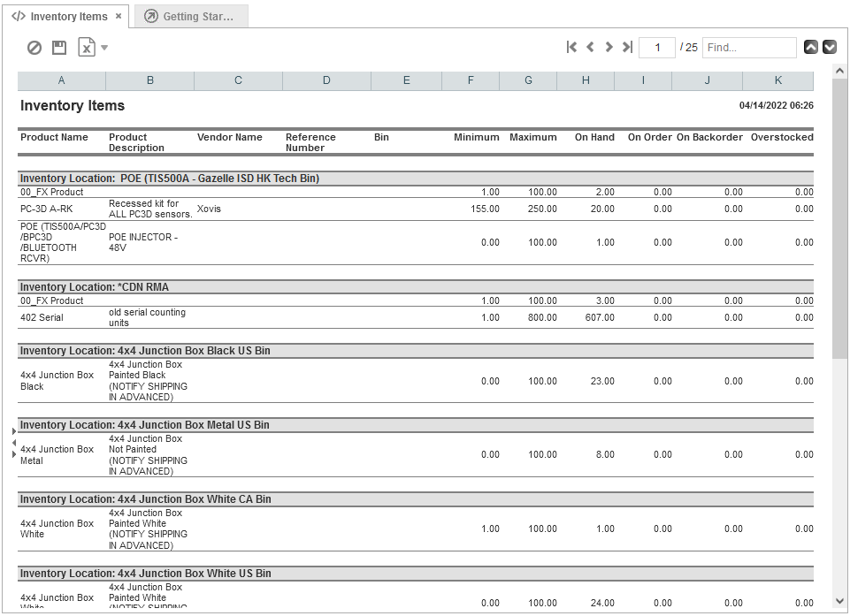The height and width of the screenshot is (616, 850).
Task: Click the 4x4 Junction Box Black product name
Action: click(57, 381)
